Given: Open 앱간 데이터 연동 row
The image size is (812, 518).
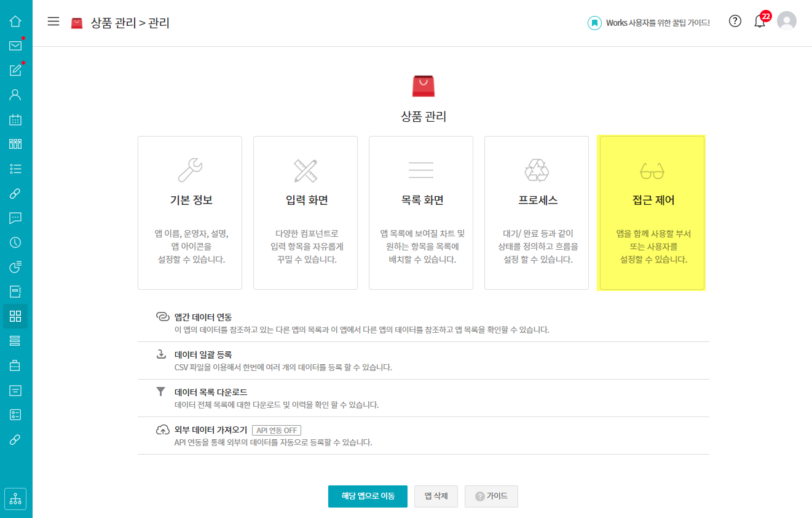Looking at the screenshot, I should pos(203,317).
